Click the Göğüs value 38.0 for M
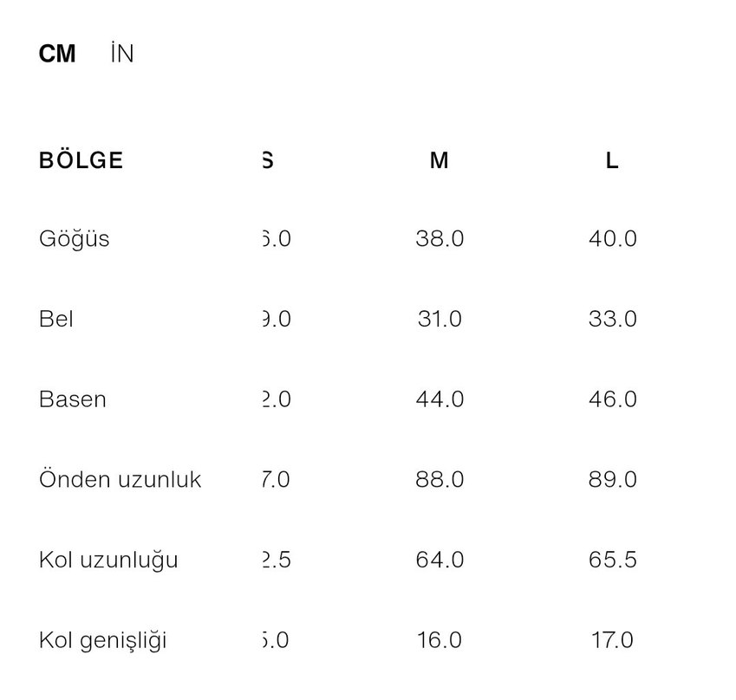Screen dimensions: 736x700 coord(440,238)
